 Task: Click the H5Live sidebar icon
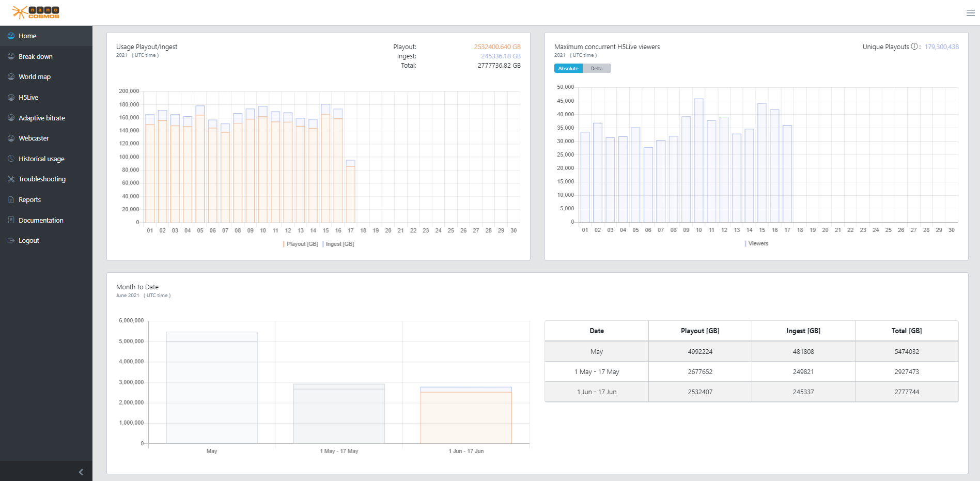click(x=11, y=97)
